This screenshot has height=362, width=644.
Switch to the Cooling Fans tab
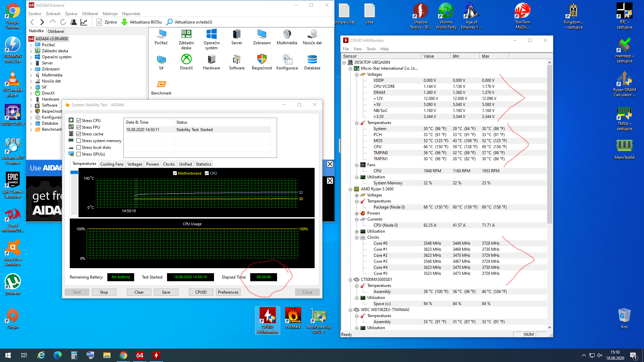112,164
